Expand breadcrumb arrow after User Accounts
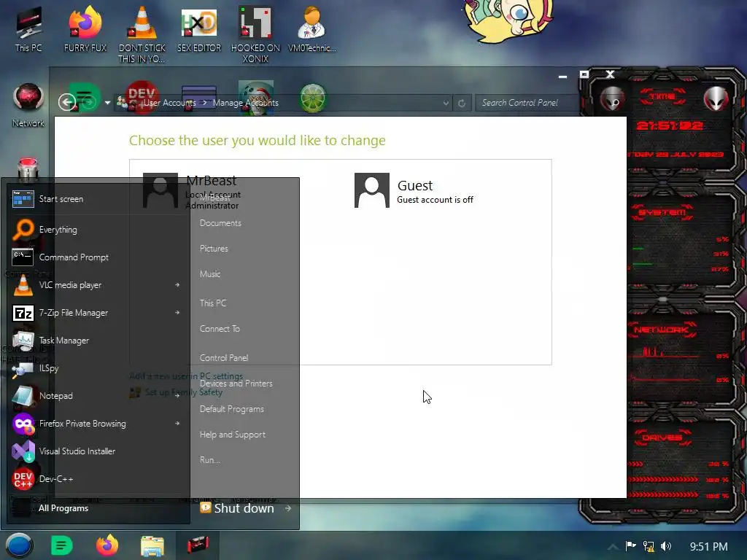Viewport: 747px width, 560px height. point(204,102)
